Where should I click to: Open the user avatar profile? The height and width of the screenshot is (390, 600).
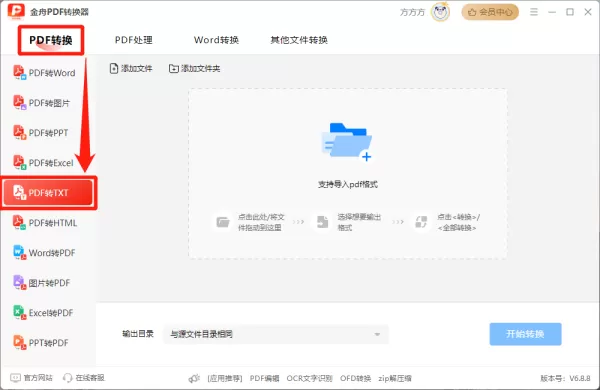click(440, 12)
